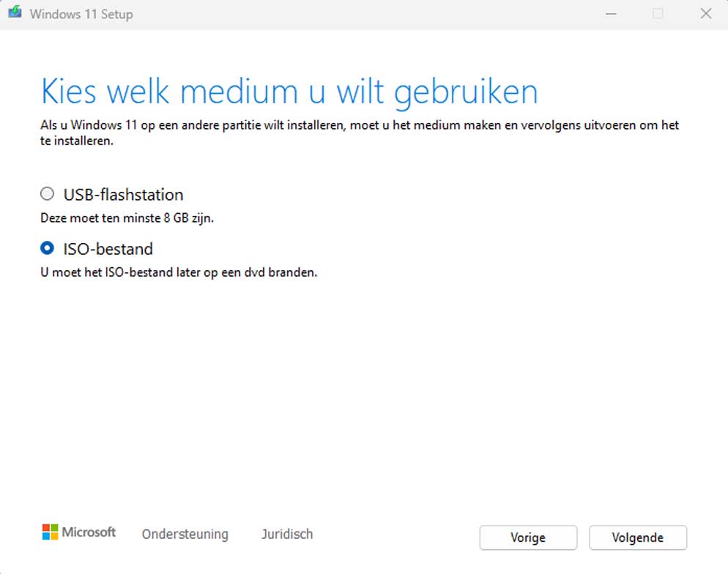
Task: Select the USB-flashstation radio button
Action: click(47, 193)
